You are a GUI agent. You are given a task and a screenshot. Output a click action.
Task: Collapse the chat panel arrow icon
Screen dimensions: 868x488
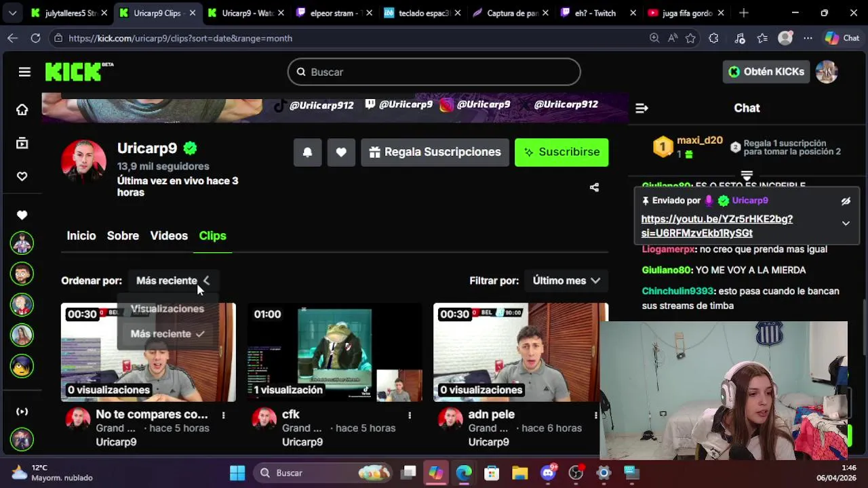[642, 108]
